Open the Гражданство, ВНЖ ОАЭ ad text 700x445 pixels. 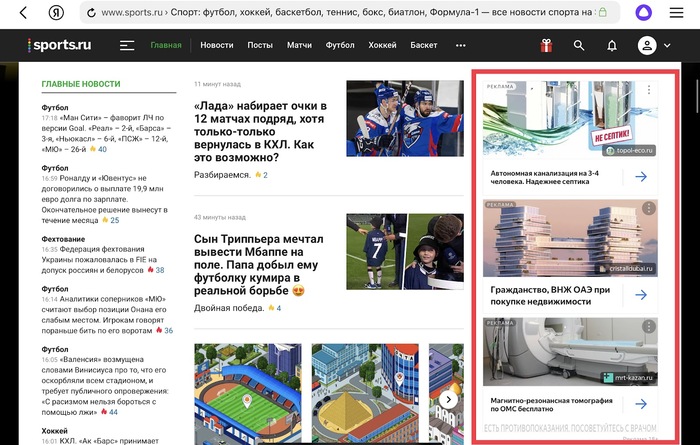[550, 295]
